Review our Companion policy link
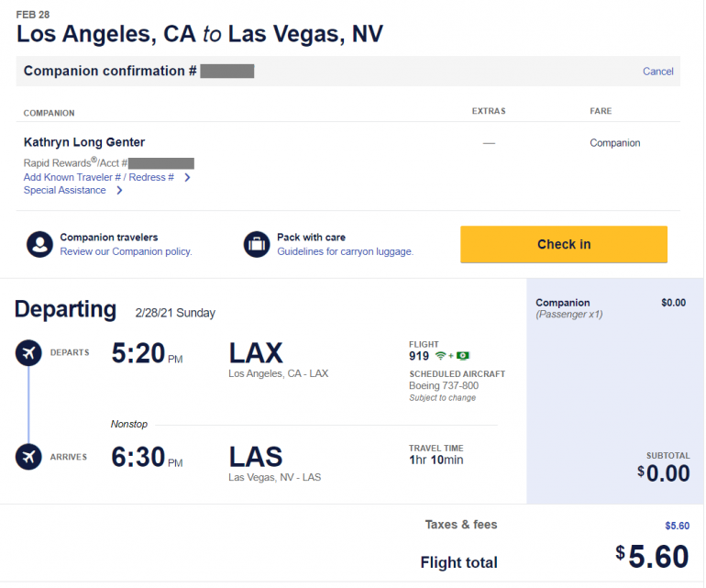The image size is (706, 588). 126,251
